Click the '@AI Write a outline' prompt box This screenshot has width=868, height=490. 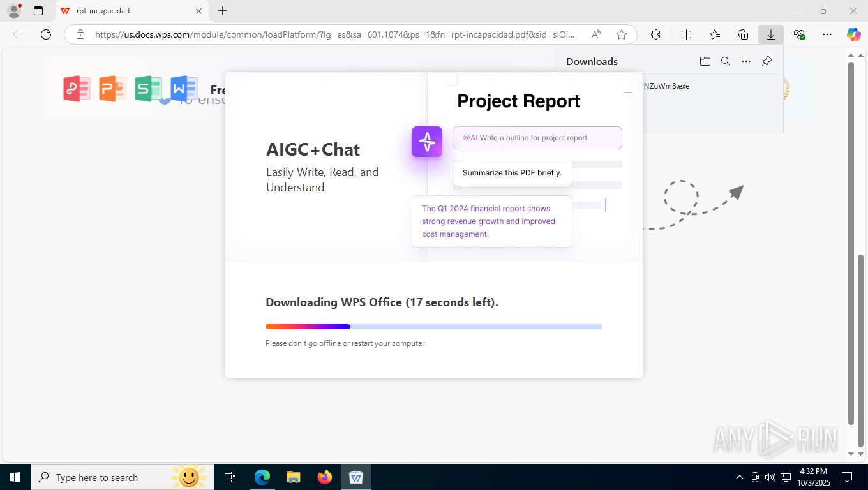click(537, 138)
